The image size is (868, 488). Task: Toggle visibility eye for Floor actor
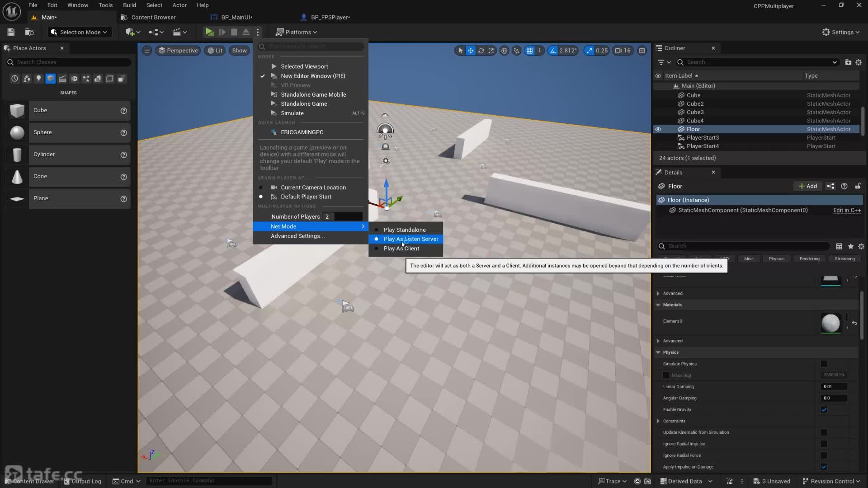click(658, 129)
